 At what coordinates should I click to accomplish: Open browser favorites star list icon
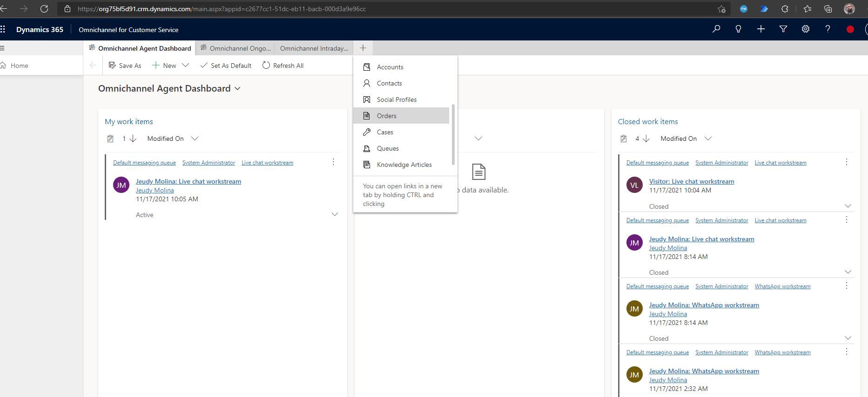pyautogui.click(x=807, y=9)
